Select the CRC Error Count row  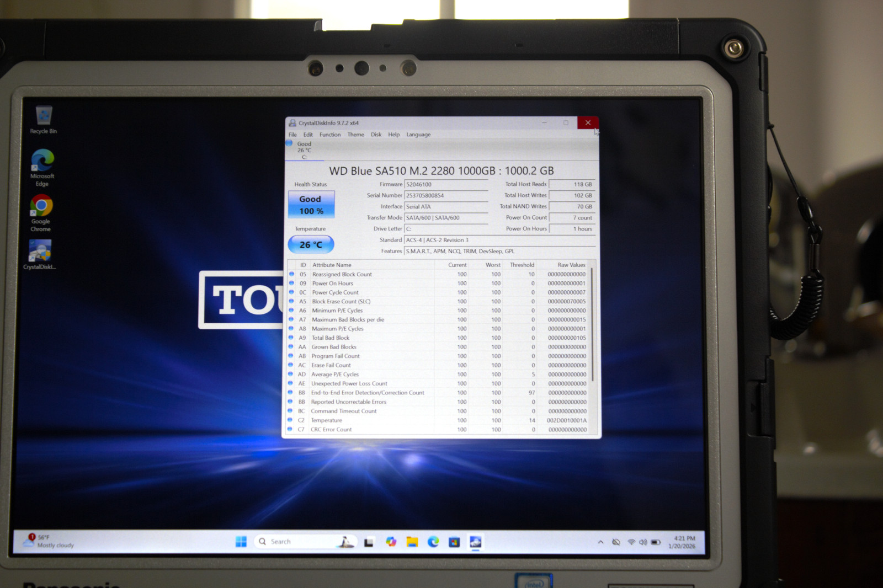click(x=438, y=430)
